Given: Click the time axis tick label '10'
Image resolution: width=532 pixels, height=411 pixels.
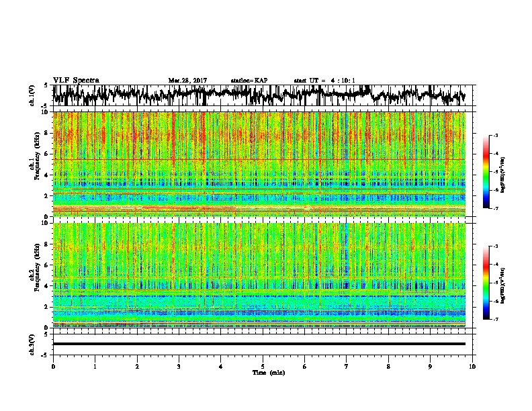Looking at the screenshot, I should click(472, 367).
